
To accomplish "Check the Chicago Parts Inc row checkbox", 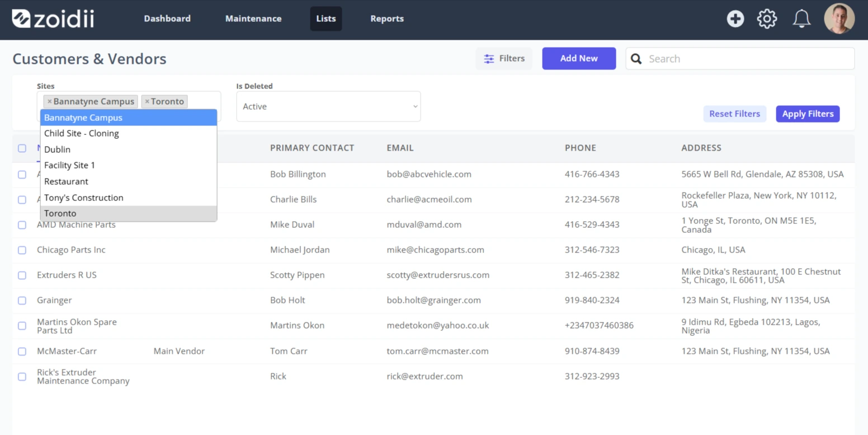I will coord(22,250).
